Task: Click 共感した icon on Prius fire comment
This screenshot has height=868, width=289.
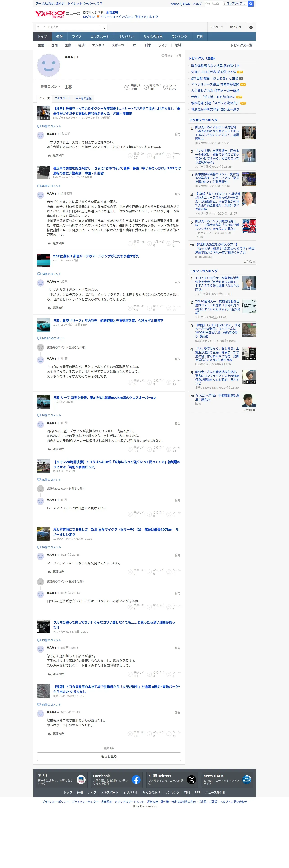Action: [x=130, y=156]
